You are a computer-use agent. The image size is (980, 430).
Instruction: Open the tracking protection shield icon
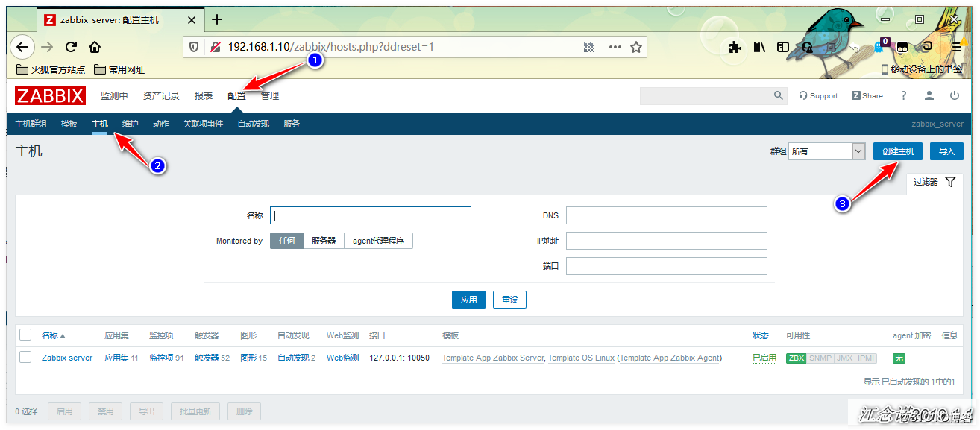[194, 47]
